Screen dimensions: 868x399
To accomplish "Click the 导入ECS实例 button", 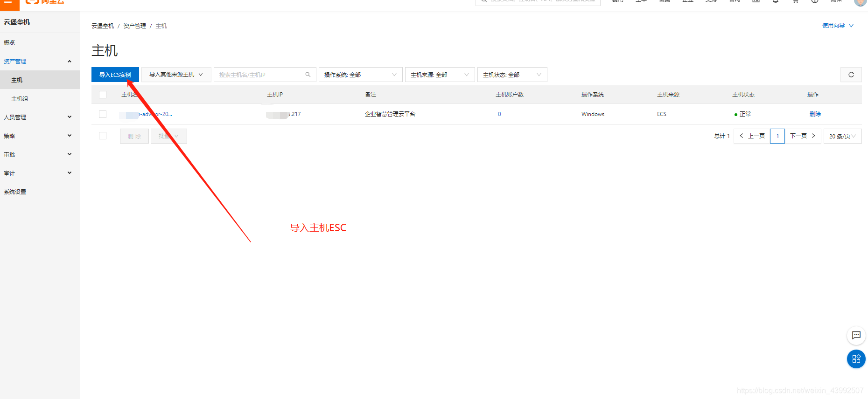I will tap(115, 75).
